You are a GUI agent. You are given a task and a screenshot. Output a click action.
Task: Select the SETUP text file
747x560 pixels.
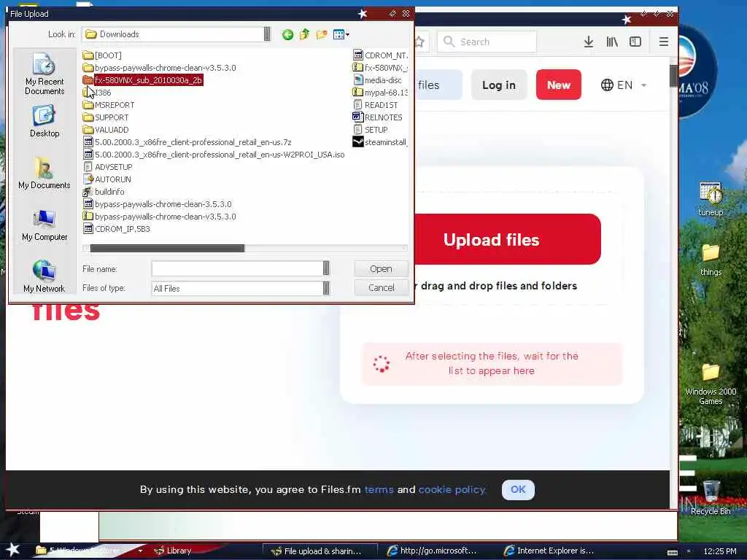click(x=371, y=130)
